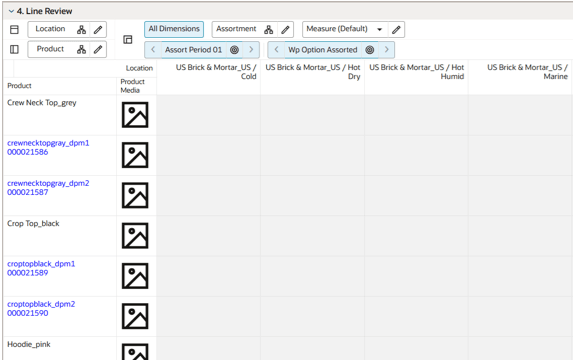Image resolution: width=573 pixels, height=362 pixels.
Task: Click target icon for Assort Period 01
Action: pyautogui.click(x=235, y=50)
